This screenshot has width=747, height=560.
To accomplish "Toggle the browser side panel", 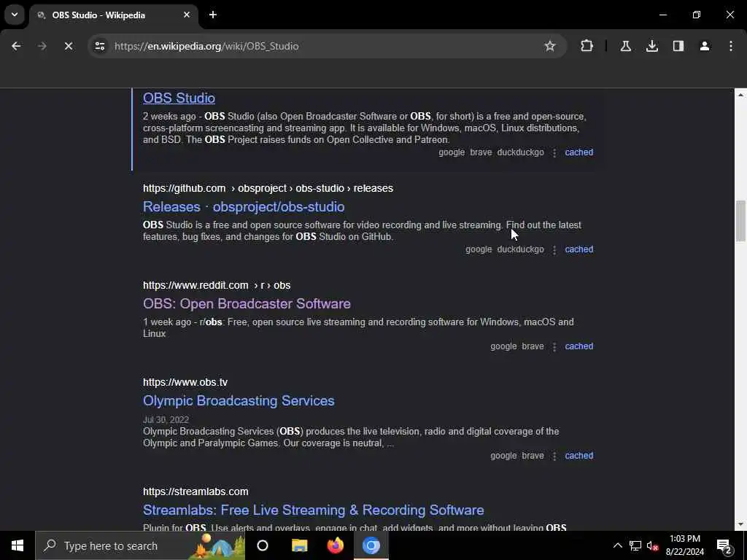I will tap(678, 46).
